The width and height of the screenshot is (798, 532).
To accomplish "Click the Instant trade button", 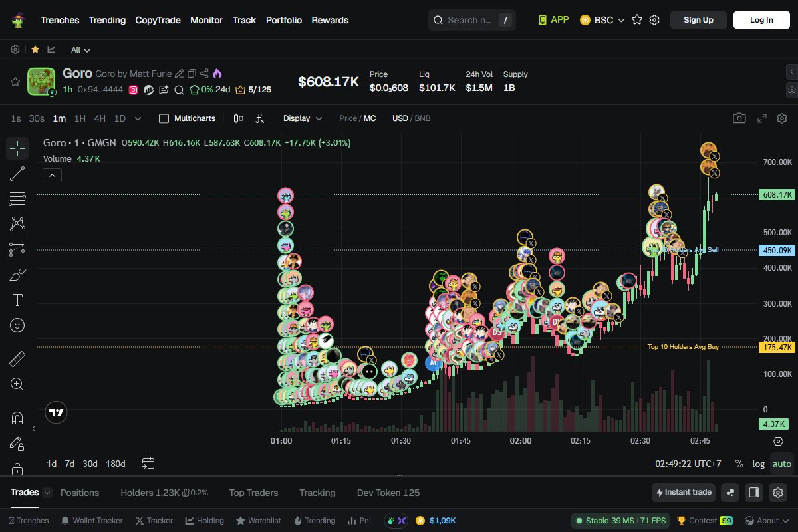I will click(683, 493).
